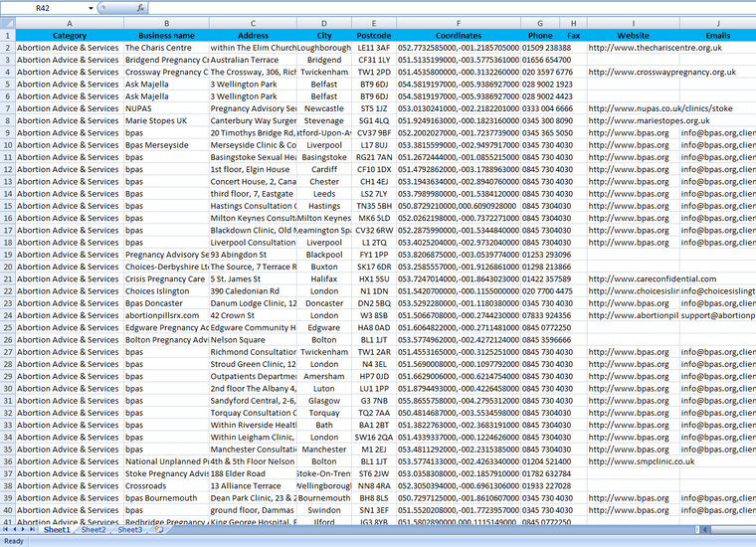This screenshot has width=756, height=547.
Task: Click the Ready status bar indicator
Action: tap(14, 541)
